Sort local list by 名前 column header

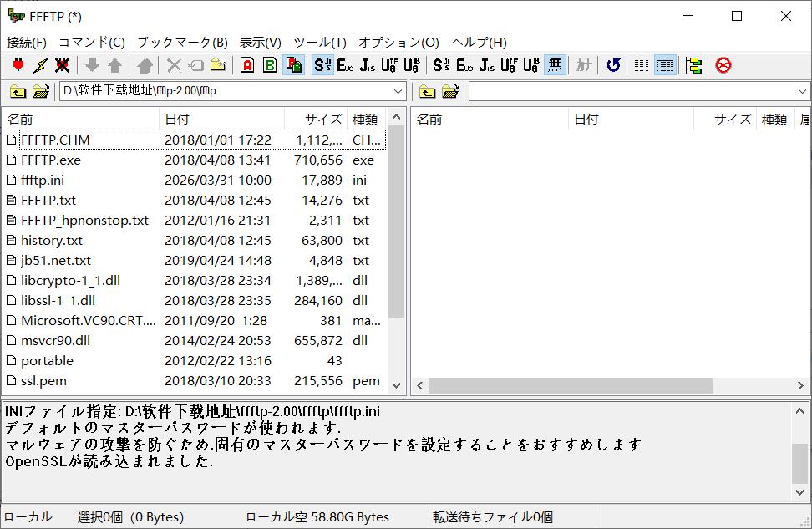pos(82,120)
